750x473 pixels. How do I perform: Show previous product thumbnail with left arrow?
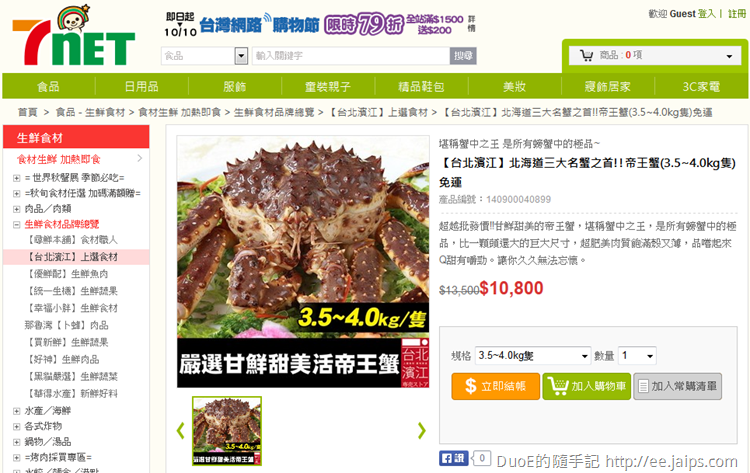(x=180, y=430)
